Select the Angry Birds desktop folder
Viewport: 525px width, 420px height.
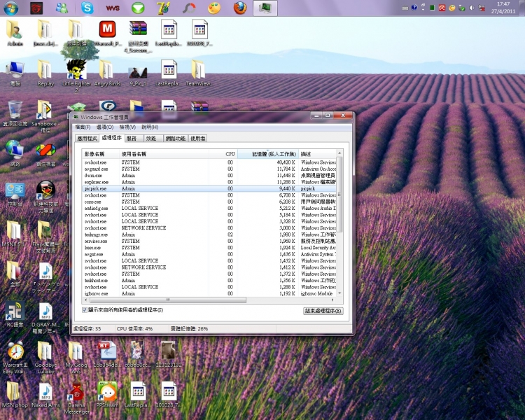pyautogui.click(x=106, y=70)
